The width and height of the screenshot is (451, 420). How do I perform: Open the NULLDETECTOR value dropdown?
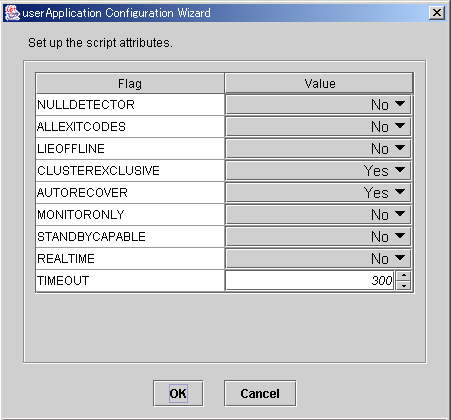(x=318, y=105)
